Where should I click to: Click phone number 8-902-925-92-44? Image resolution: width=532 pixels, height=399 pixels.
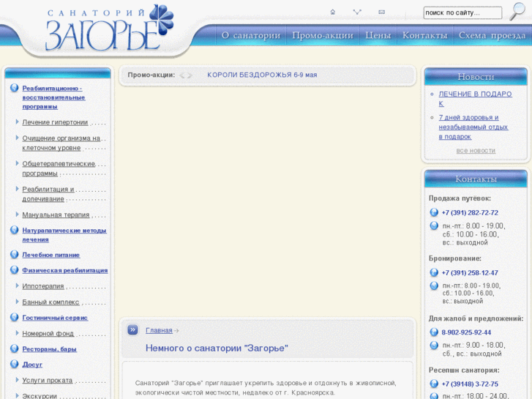tap(466, 332)
